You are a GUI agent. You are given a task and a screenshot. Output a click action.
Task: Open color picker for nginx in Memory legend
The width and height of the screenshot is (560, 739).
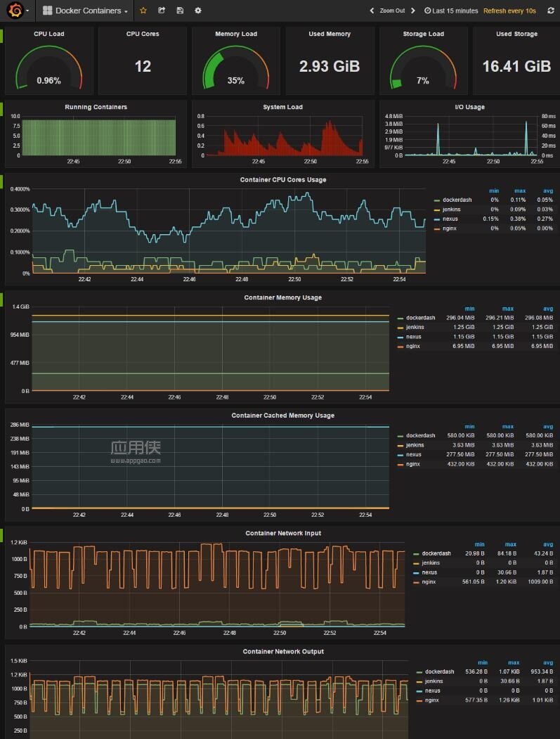(401, 347)
